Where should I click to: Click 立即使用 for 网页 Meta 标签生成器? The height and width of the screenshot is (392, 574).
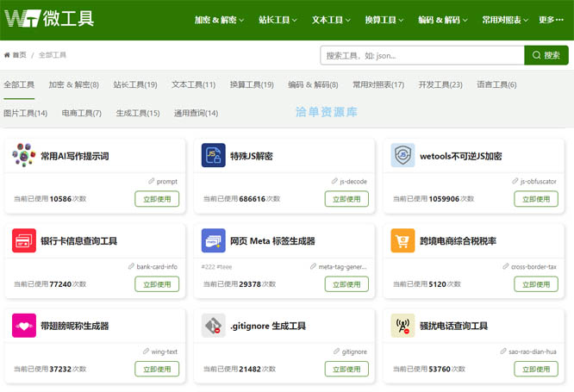click(x=346, y=284)
